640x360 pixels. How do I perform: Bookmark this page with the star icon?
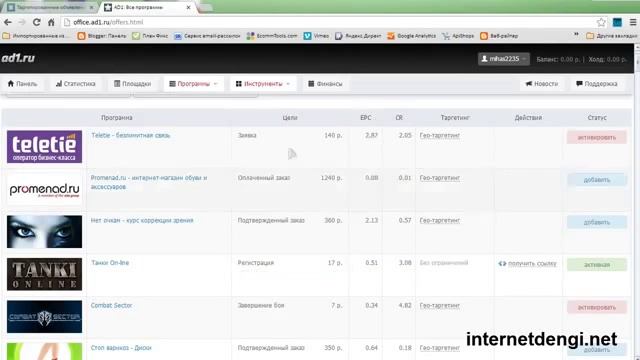[601, 22]
